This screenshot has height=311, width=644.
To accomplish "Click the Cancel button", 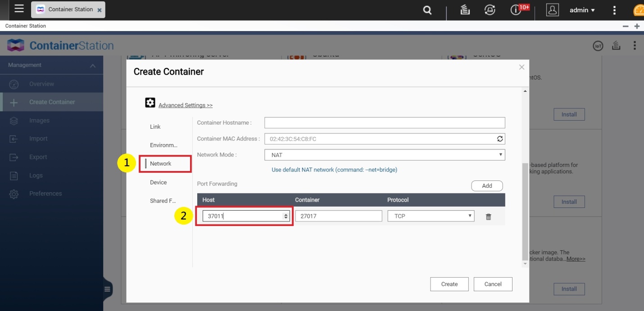I will click(x=493, y=284).
